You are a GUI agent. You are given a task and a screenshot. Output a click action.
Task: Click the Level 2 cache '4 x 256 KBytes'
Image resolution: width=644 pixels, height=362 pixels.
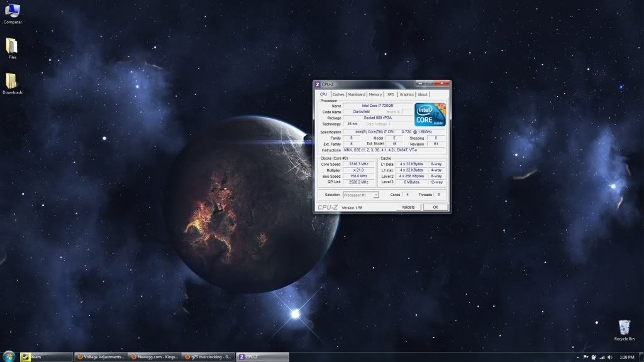click(x=411, y=176)
